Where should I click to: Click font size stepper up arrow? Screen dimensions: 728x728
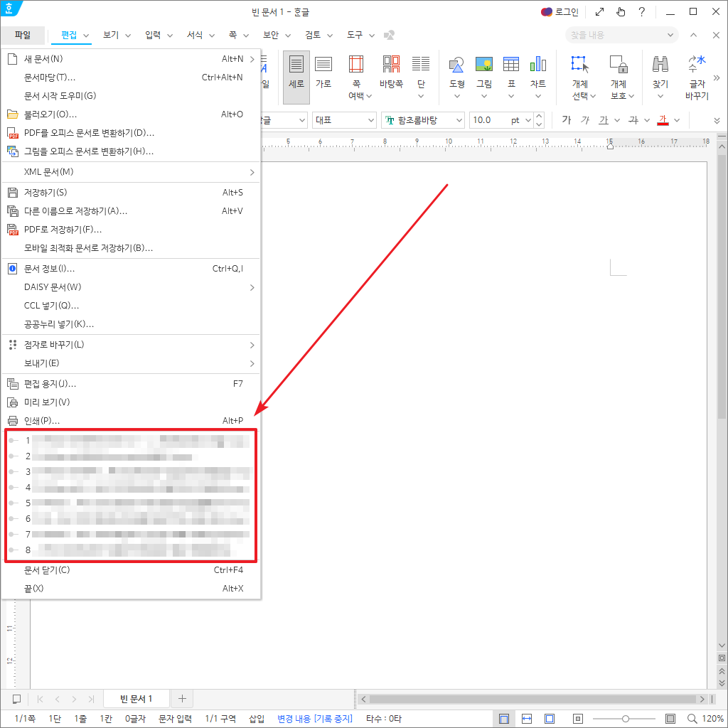(x=539, y=116)
